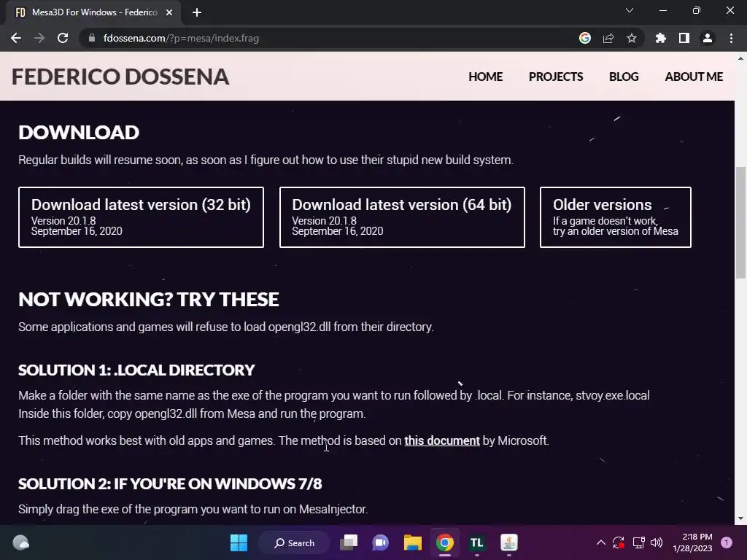Open the TL app on taskbar
The image size is (747, 560).
pos(477,542)
